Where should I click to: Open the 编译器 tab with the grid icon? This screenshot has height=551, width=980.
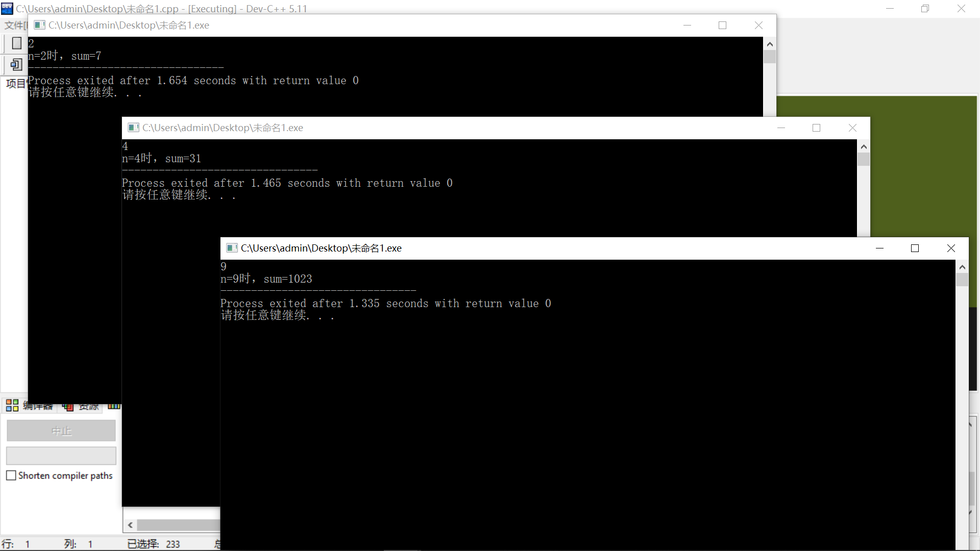(12, 406)
